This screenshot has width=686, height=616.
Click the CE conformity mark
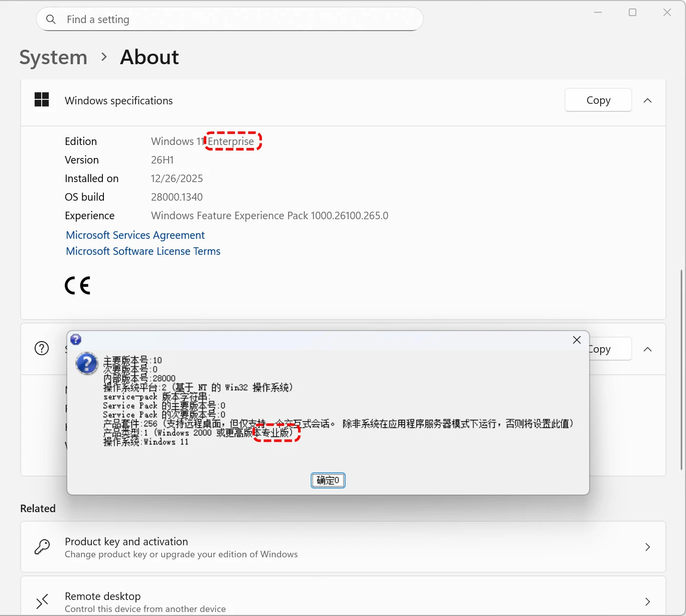click(77, 285)
